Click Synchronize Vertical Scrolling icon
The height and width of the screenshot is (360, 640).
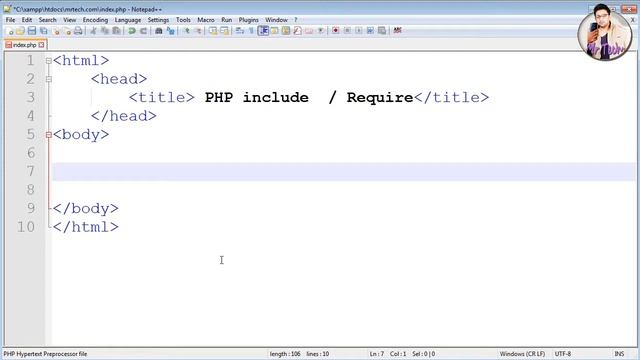(x=213, y=31)
